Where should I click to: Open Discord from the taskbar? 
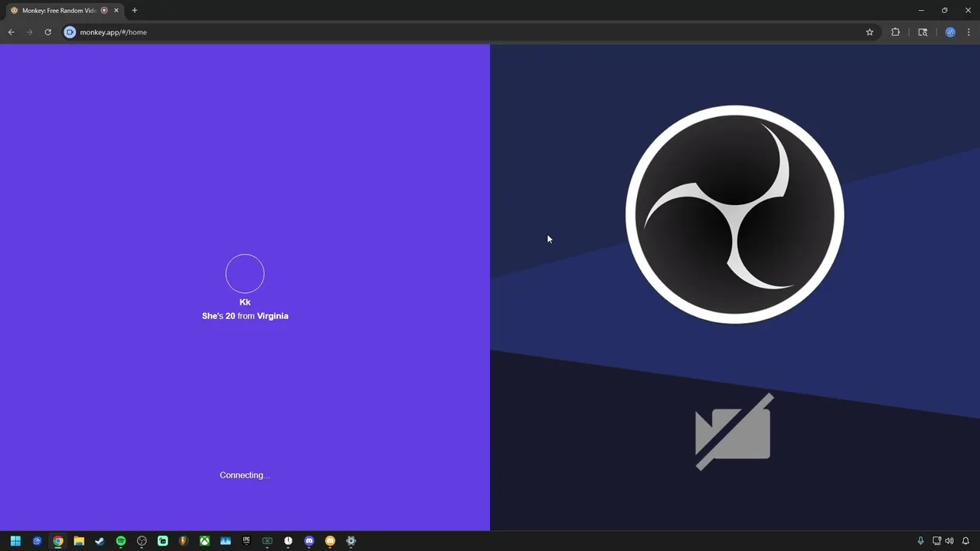pyautogui.click(x=309, y=541)
